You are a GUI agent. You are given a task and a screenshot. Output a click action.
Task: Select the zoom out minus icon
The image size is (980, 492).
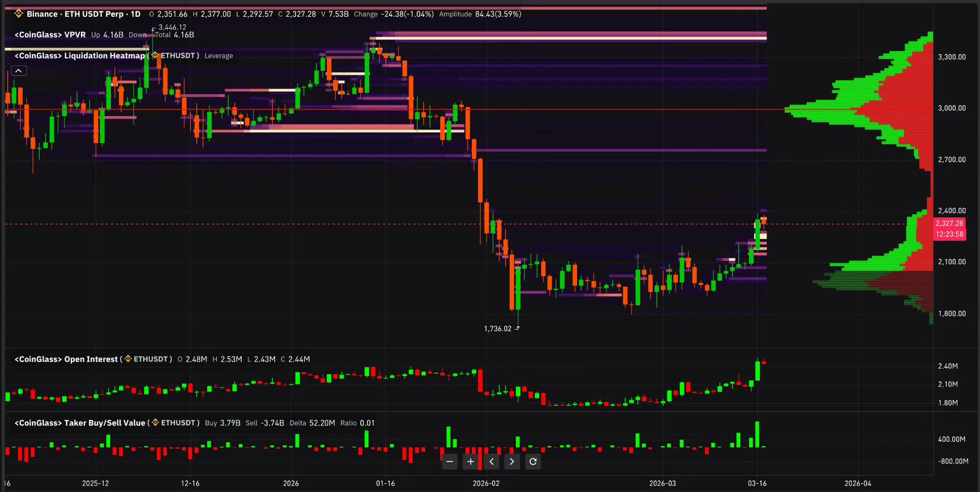(449, 461)
